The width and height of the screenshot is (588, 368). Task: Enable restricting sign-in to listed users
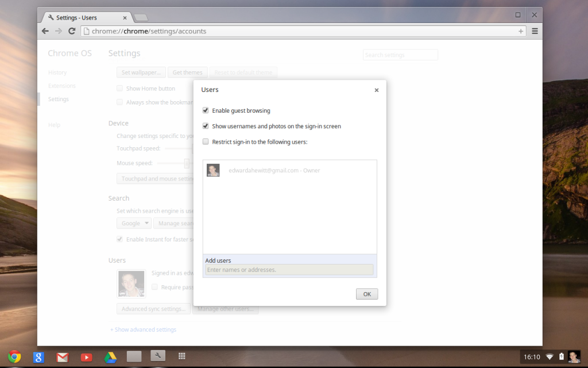tap(205, 141)
